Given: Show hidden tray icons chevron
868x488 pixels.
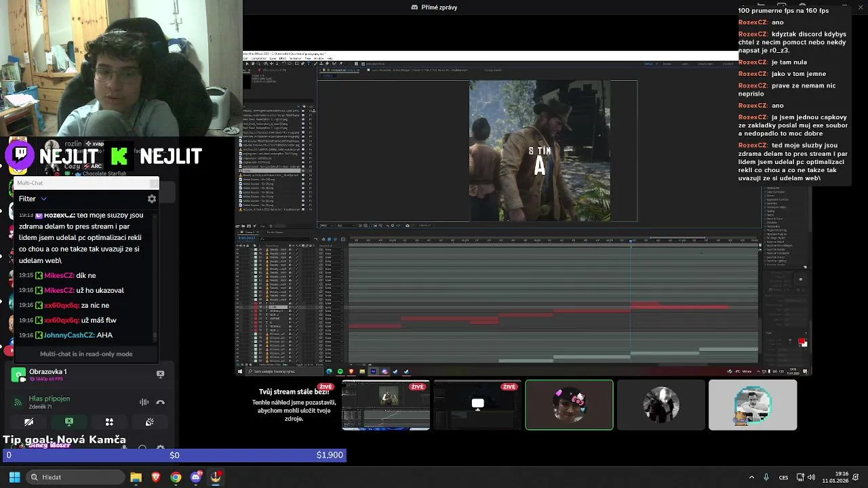Looking at the screenshot, I should point(751,477).
